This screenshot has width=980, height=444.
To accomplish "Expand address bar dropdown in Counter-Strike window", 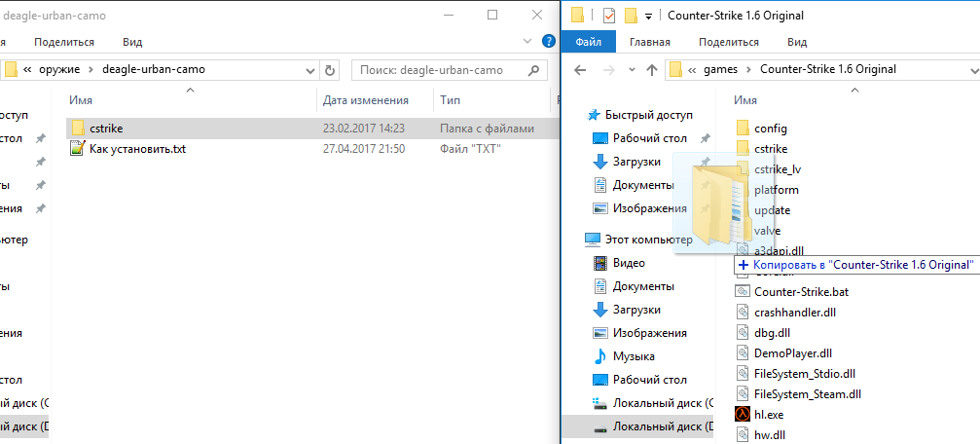I will coord(974,69).
